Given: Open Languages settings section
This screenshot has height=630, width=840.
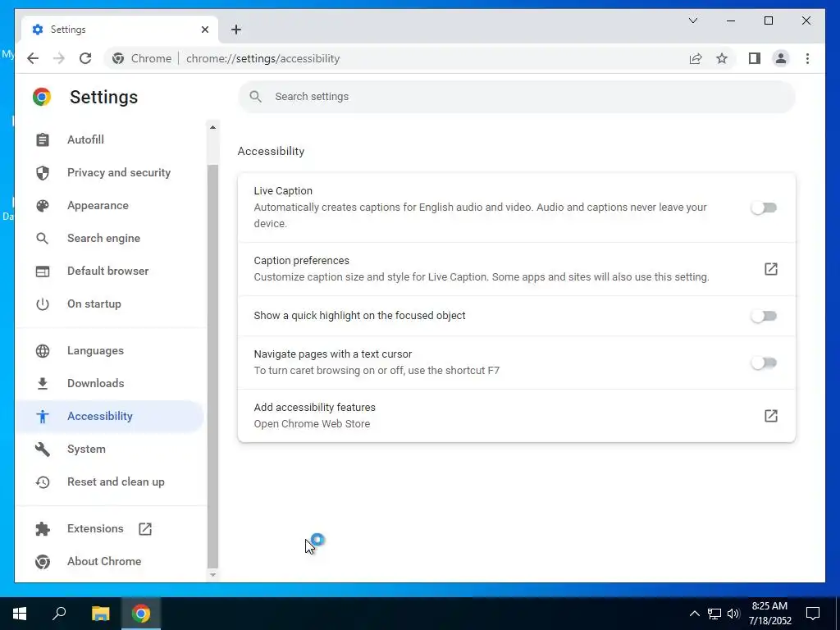Looking at the screenshot, I should coord(111,351).
